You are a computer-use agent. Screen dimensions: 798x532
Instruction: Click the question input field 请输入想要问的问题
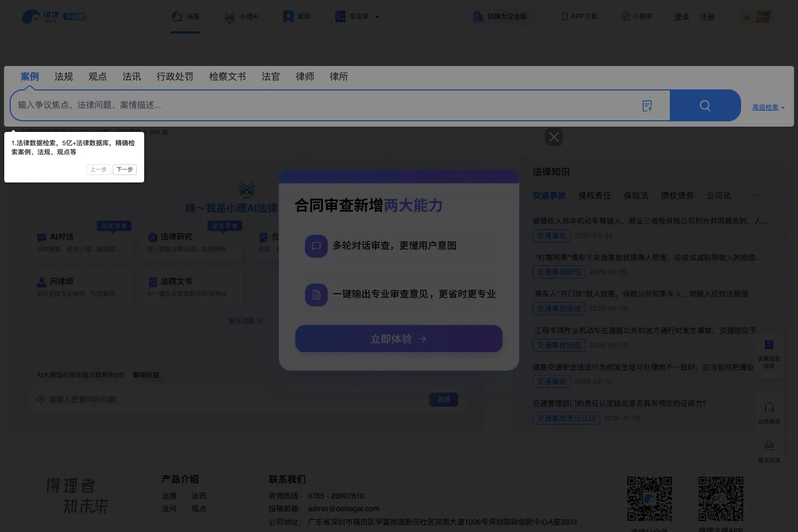pyautogui.click(x=234, y=400)
